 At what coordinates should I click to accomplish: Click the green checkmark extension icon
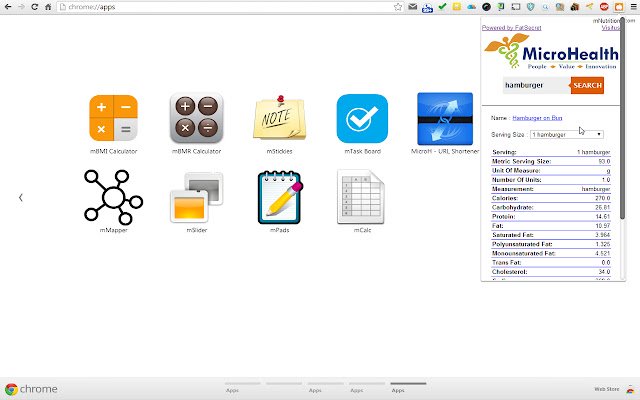coord(442,7)
